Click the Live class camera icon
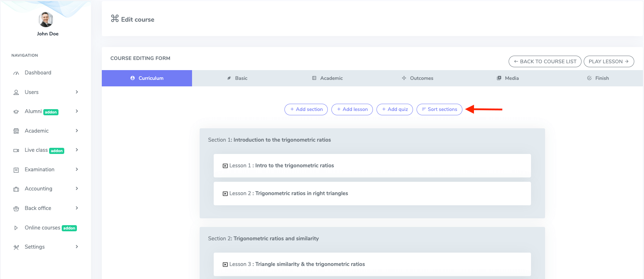The width and height of the screenshot is (644, 279). (x=16, y=150)
